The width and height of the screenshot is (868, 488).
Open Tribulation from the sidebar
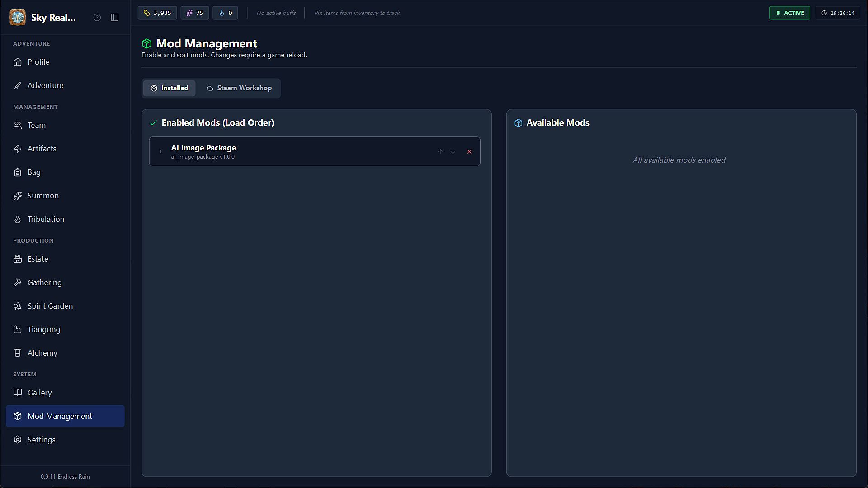click(46, 219)
